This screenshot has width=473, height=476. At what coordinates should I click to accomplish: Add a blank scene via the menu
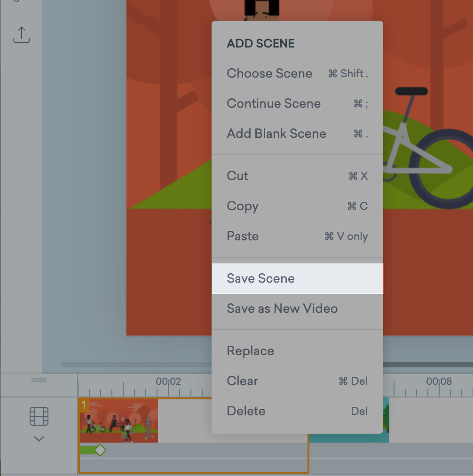(276, 134)
